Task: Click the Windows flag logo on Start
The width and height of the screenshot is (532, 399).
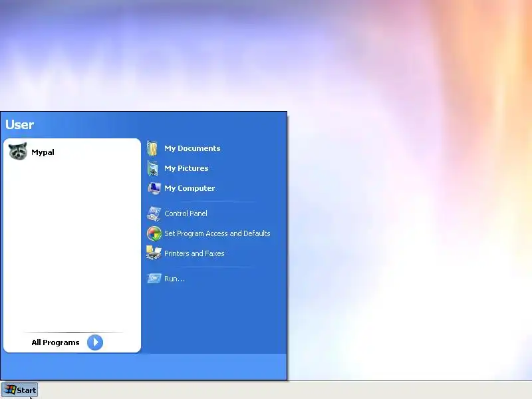Action: click(x=10, y=390)
